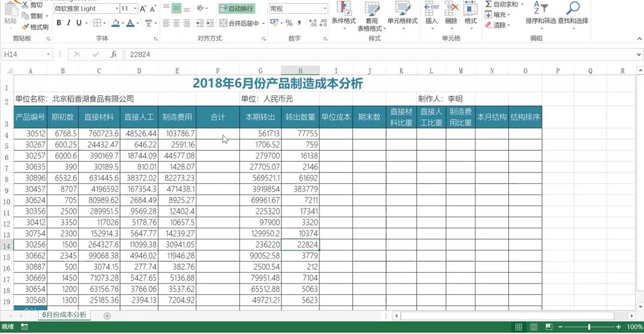Click the phonetic guide (wén 文) icon

[x=149, y=23]
